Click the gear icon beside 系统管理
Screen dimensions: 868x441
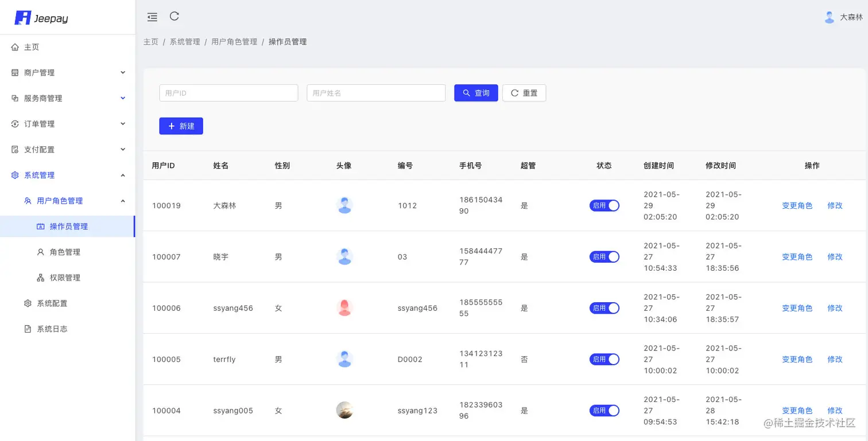tap(15, 175)
